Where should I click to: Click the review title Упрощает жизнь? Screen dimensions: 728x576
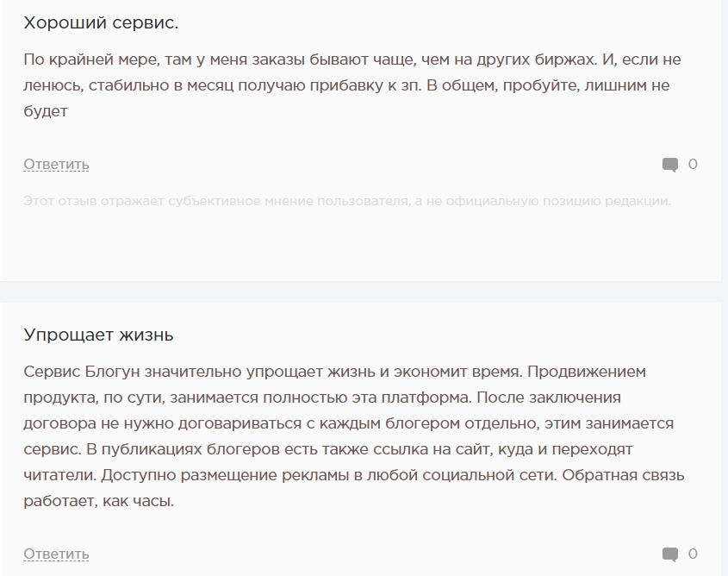[x=98, y=335]
